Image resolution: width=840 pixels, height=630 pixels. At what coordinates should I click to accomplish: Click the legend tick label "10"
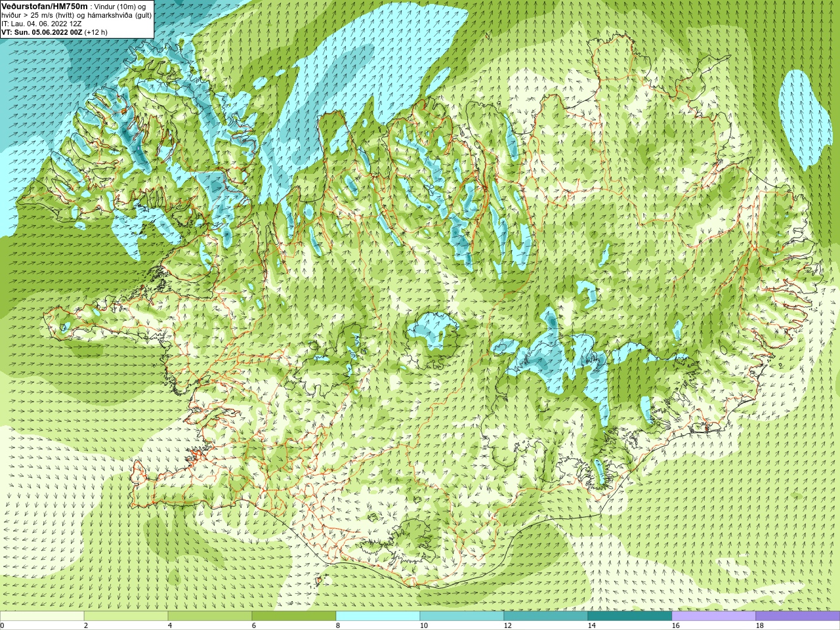pyautogui.click(x=423, y=625)
